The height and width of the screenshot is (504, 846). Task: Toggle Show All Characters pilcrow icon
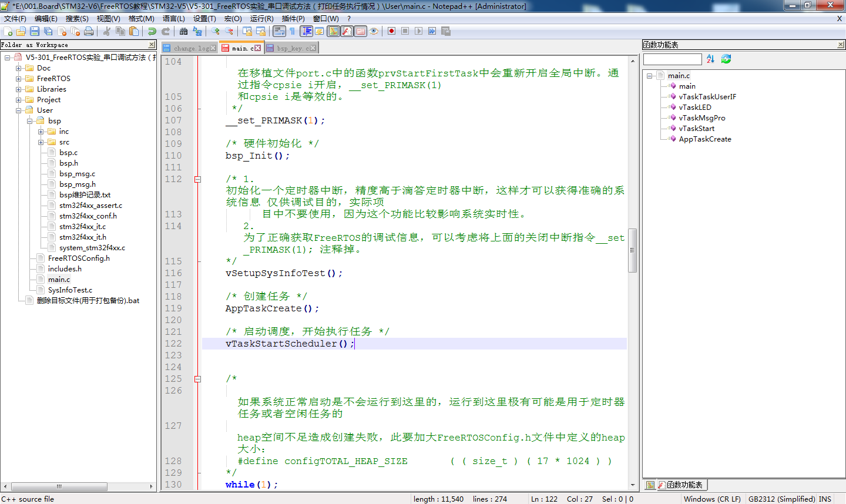tap(292, 31)
